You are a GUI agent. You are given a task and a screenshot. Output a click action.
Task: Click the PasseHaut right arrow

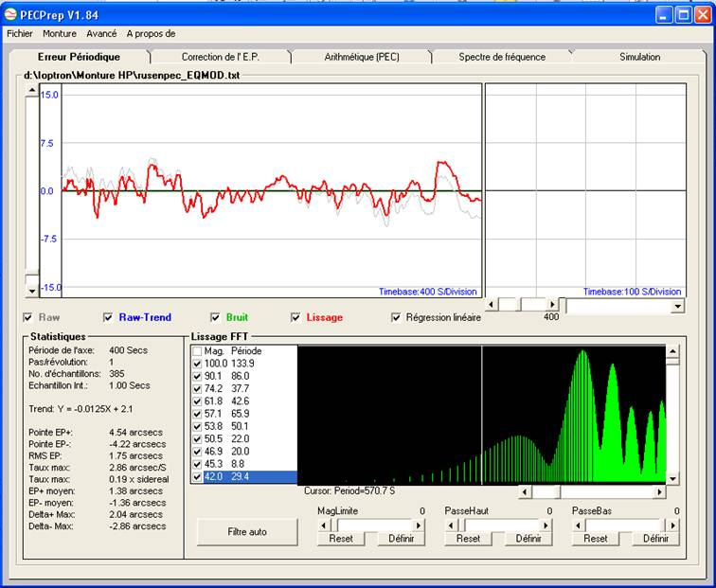(x=546, y=525)
